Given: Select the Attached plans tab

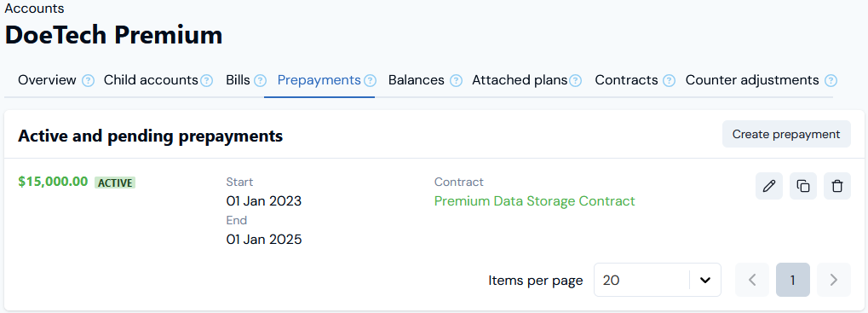Looking at the screenshot, I should [520, 80].
